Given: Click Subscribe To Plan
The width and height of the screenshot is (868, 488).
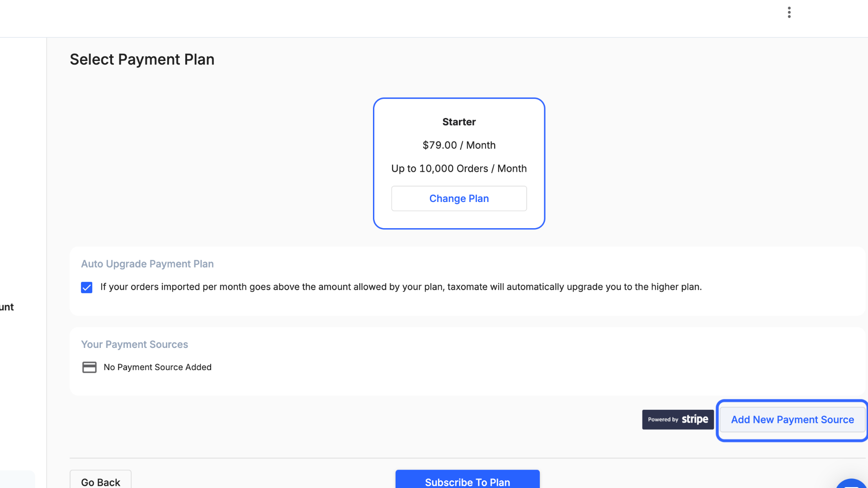Looking at the screenshot, I should (467, 480).
